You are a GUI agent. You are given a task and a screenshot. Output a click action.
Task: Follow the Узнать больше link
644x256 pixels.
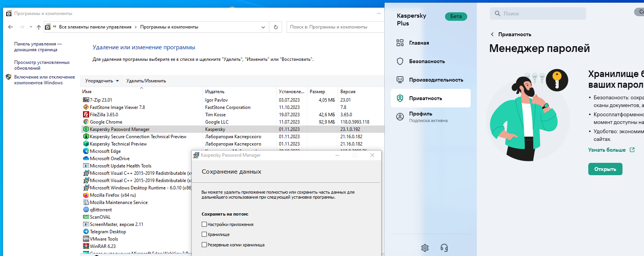point(611,150)
